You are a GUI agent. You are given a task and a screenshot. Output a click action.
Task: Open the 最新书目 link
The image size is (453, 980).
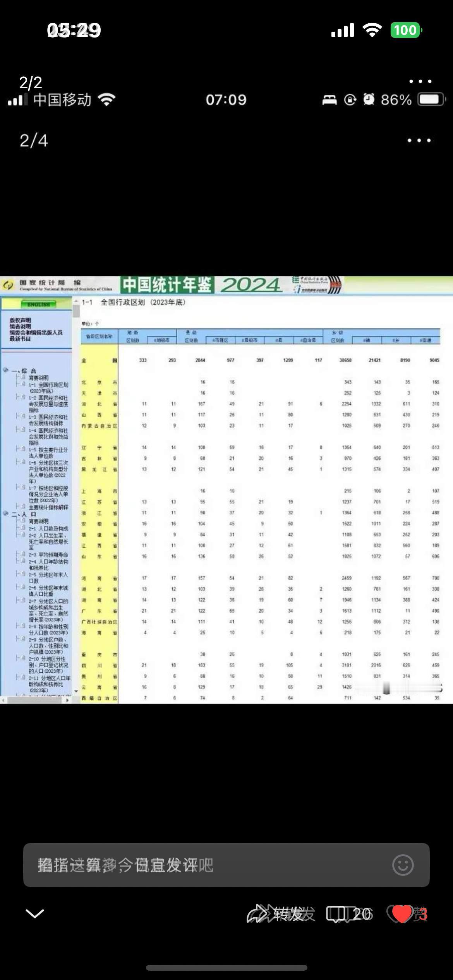[20, 339]
